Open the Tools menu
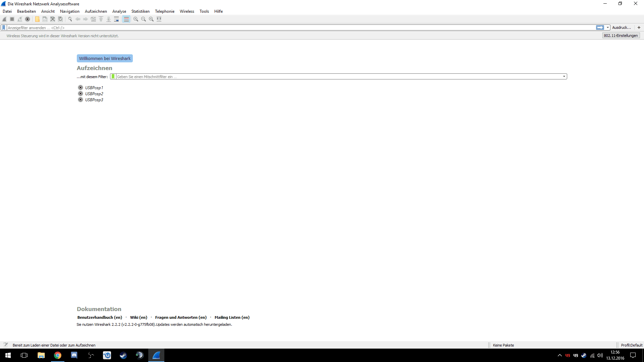Screen dimensions: 644x362 [204, 11]
